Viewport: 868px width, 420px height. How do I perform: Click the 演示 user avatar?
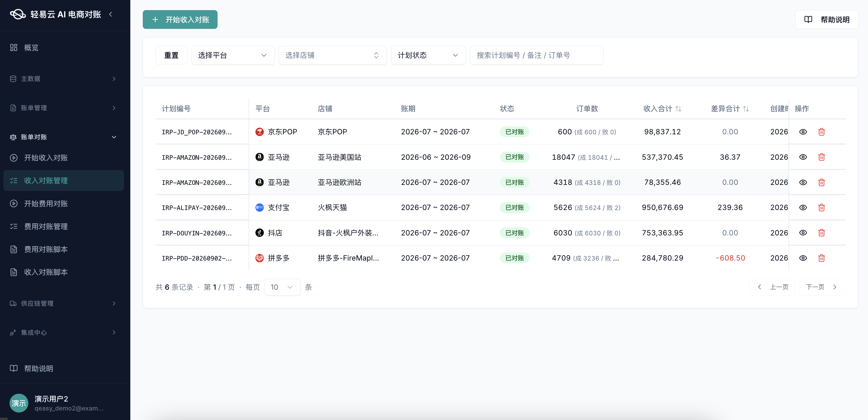coord(19,403)
